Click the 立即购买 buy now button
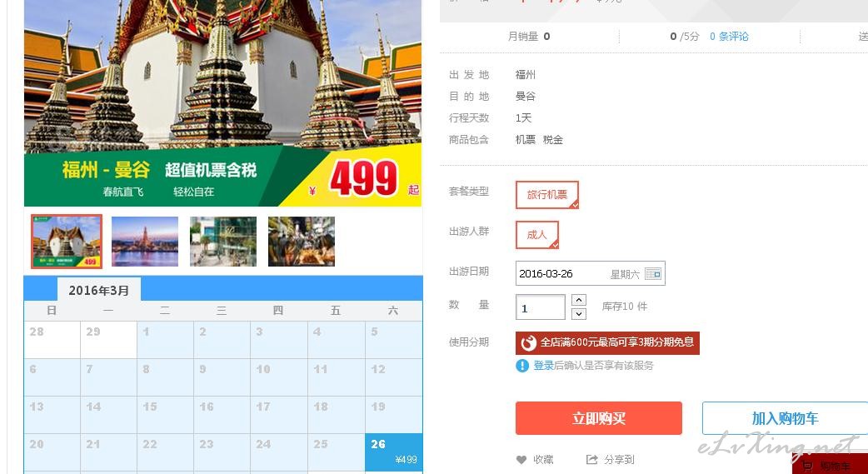Viewport: 868px width, 474px height. point(598,418)
